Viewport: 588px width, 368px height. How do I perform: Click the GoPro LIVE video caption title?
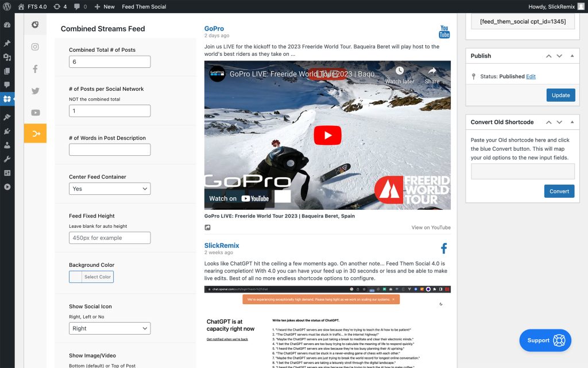click(x=280, y=216)
